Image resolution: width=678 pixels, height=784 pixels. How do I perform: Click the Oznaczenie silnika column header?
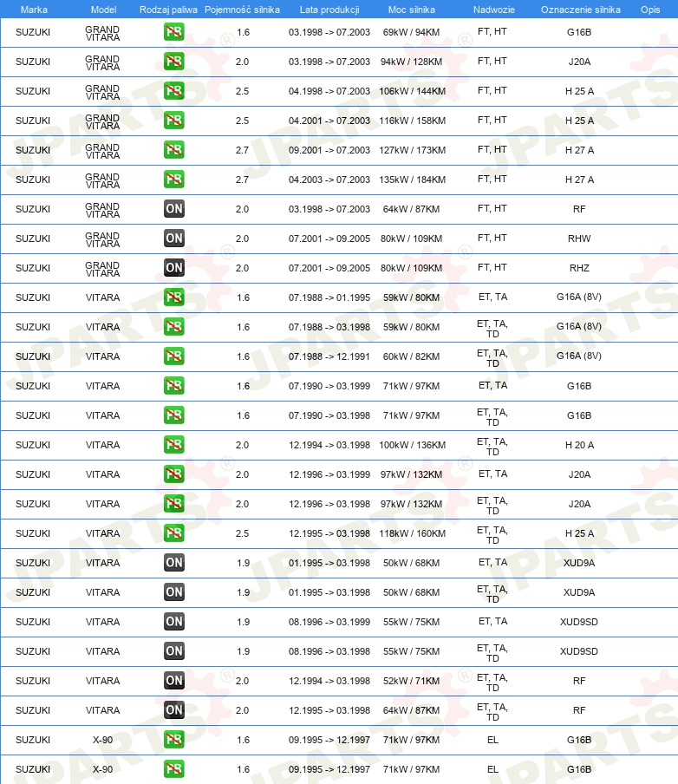pos(581,10)
